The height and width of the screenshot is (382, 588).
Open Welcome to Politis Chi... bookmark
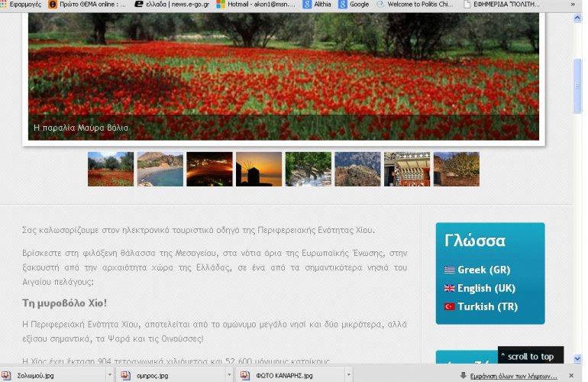point(415,5)
